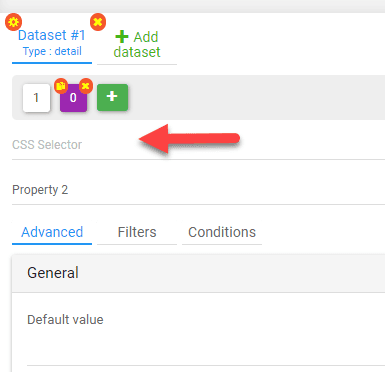Click the green plus icon beside Add dataset
385x372 pixels.
pos(122,37)
